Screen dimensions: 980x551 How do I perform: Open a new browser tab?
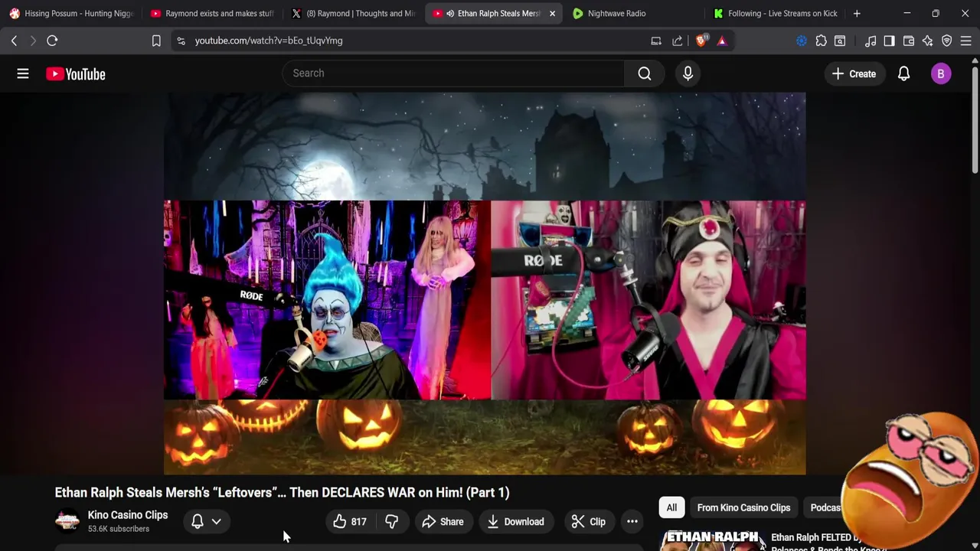(857, 13)
